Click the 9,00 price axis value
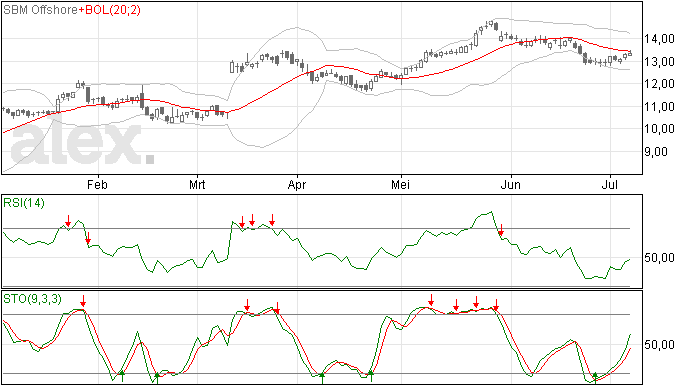690x387 pixels. [x=656, y=152]
